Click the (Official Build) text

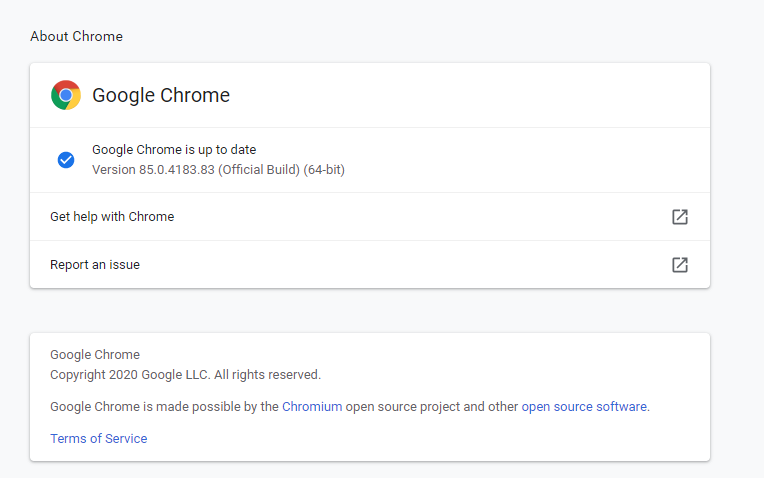coord(259,170)
